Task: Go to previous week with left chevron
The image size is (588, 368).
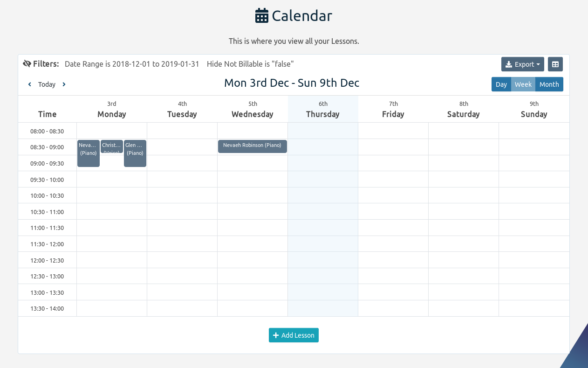Action: pyautogui.click(x=30, y=84)
